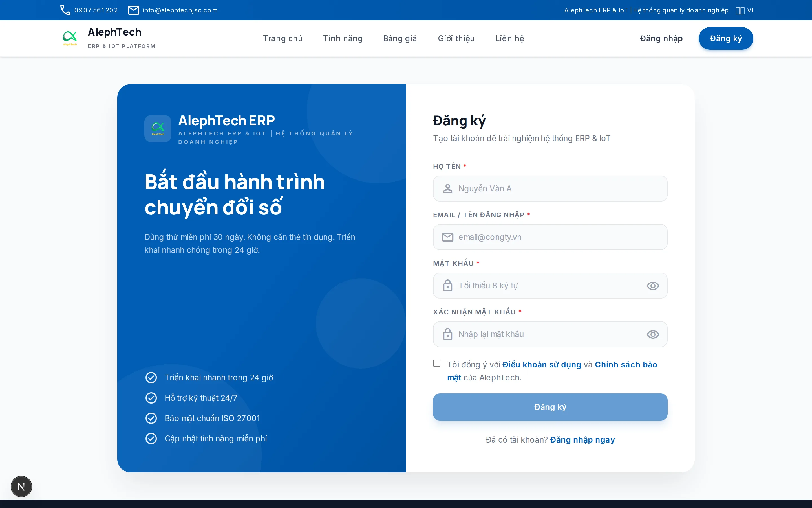
Task: Focus the Xác nhận mật khẩu input field
Action: pyautogui.click(x=550, y=334)
